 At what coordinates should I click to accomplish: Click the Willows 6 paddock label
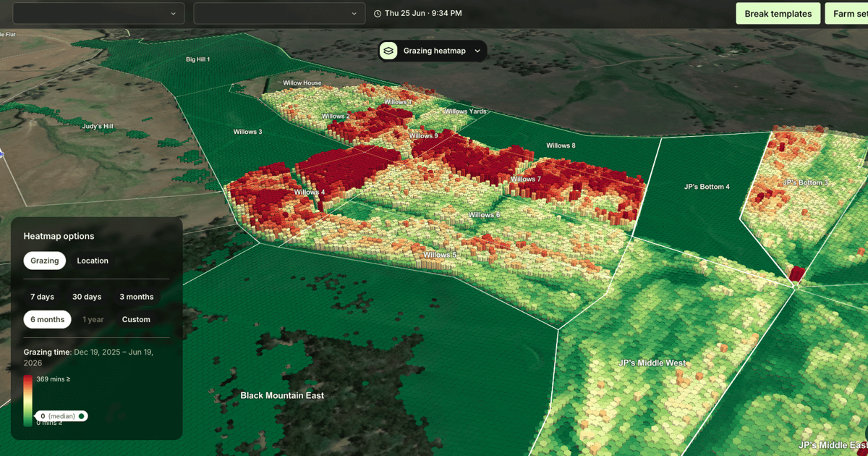(484, 215)
